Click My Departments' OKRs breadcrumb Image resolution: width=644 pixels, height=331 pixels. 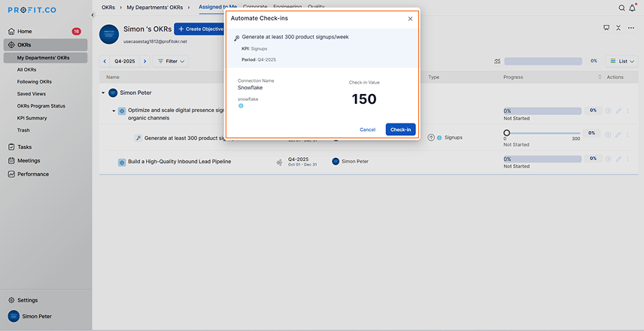[x=155, y=7]
